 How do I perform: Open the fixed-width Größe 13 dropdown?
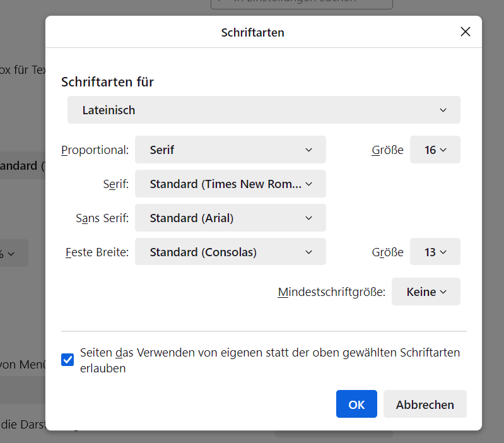(x=435, y=252)
